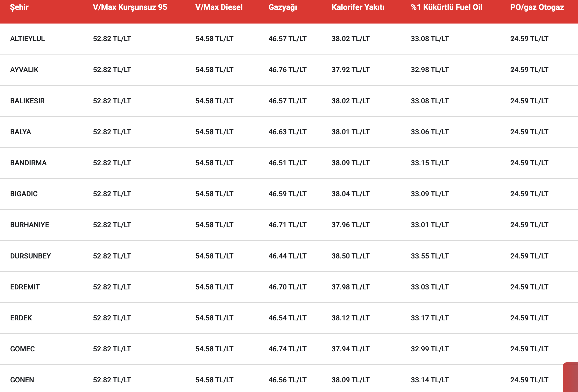Click ERDEK fuel oil price 33.17 TL/LT
This screenshot has width=578, height=392.
tap(430, 318)
